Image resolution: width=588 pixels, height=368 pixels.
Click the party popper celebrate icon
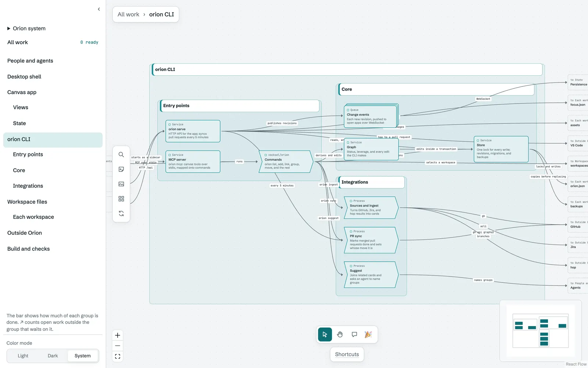pos(368,335)
